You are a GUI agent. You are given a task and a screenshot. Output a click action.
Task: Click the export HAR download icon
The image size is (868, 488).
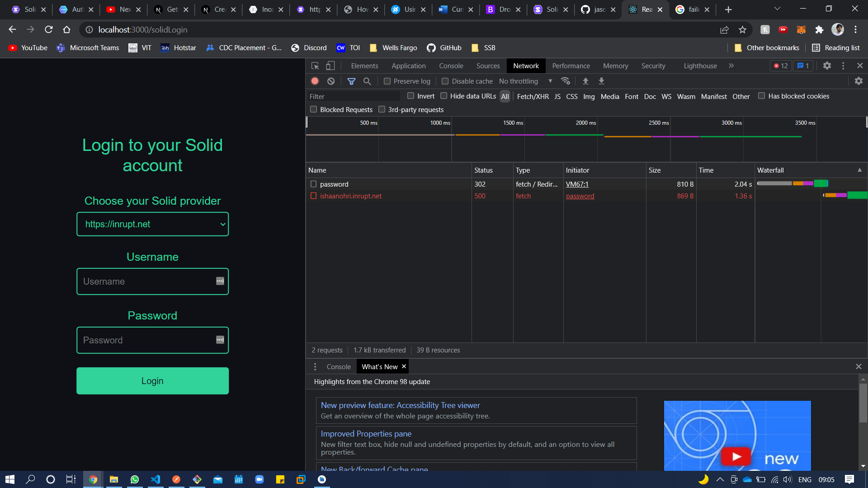pos(601,81)
